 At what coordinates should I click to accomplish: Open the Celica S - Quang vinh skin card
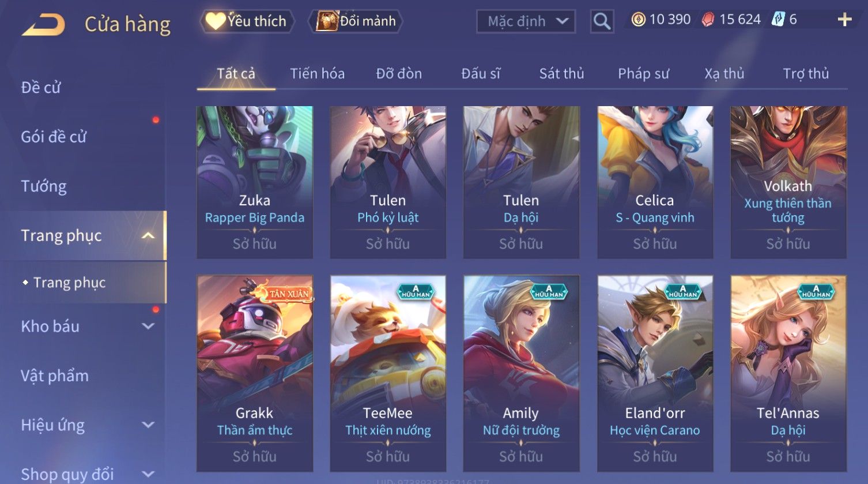pos(655,182)
